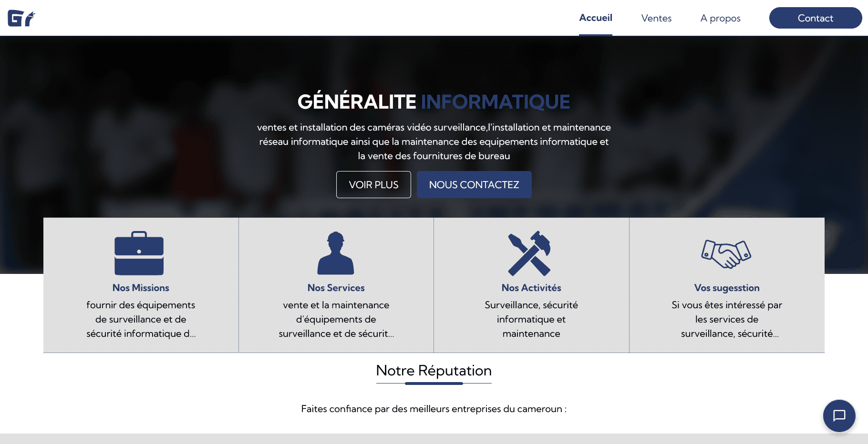Select the Vos sugesstion heading
868x444 pixels.
click(x=727, y=288)
